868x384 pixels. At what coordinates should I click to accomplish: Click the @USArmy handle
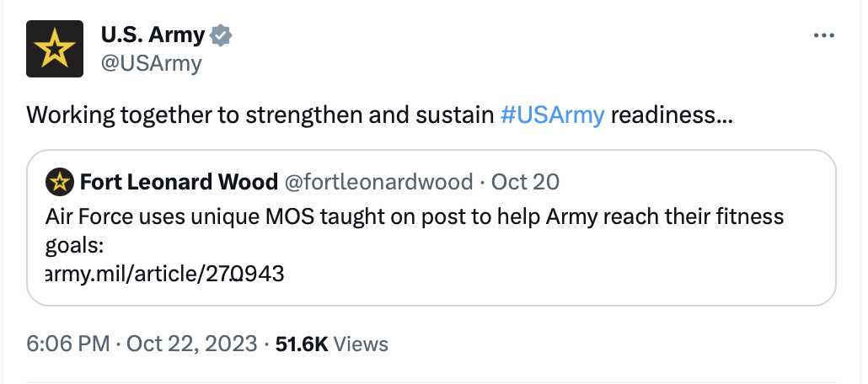pos(151,63)
